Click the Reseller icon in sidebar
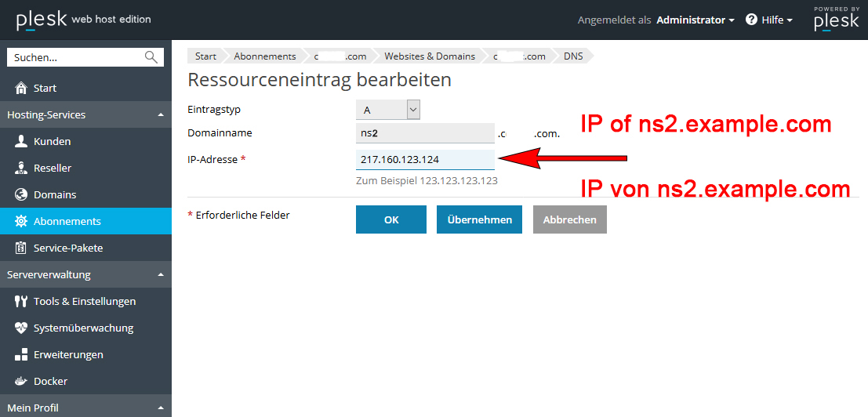 [21, 168]
